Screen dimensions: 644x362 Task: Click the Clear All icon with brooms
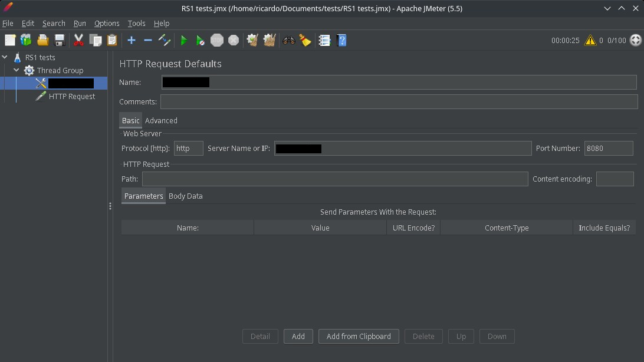[x=270, y=40]
